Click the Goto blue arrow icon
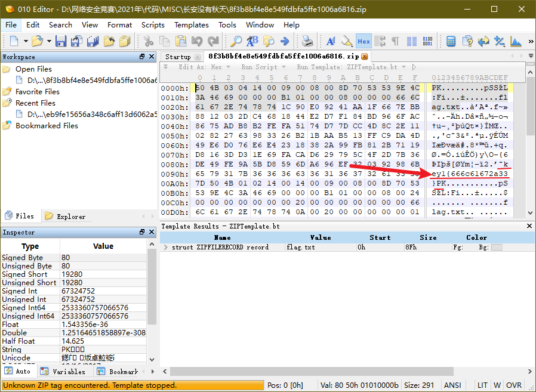 tap(284, 41)
